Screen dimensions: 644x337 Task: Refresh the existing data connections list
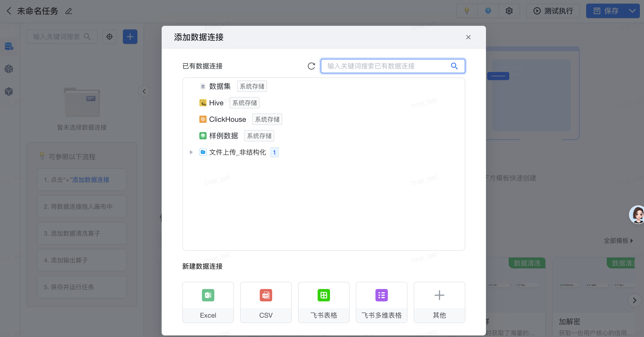click(x=311, y=66)
